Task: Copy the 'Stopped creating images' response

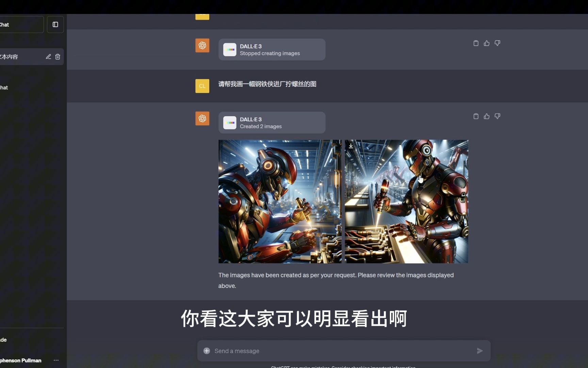Action: pos(476,43)
